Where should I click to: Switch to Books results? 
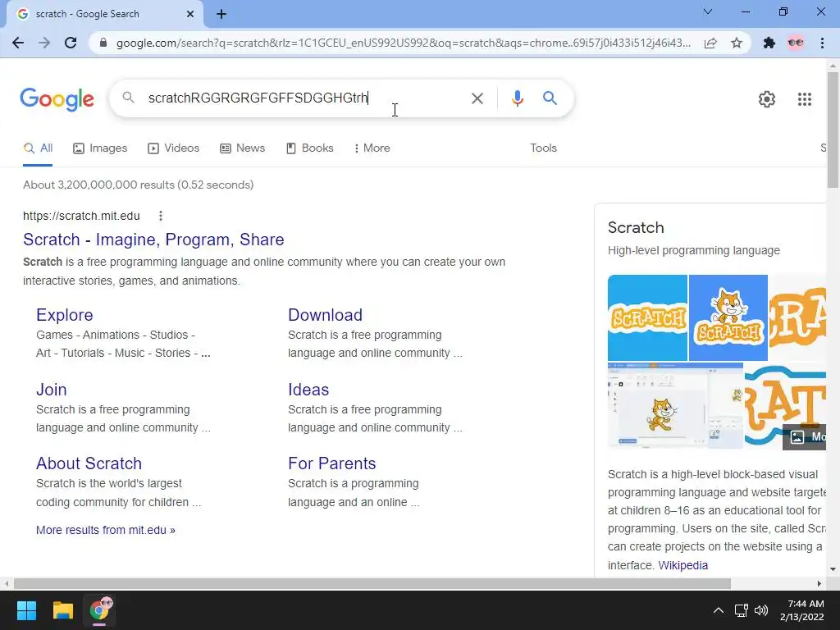click(x=310, y=148)
